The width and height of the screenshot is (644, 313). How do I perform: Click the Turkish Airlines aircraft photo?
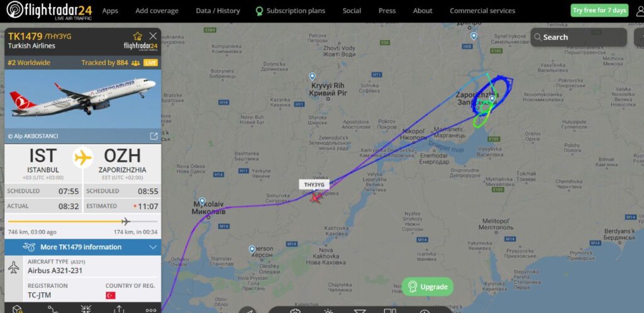(82, 99)
